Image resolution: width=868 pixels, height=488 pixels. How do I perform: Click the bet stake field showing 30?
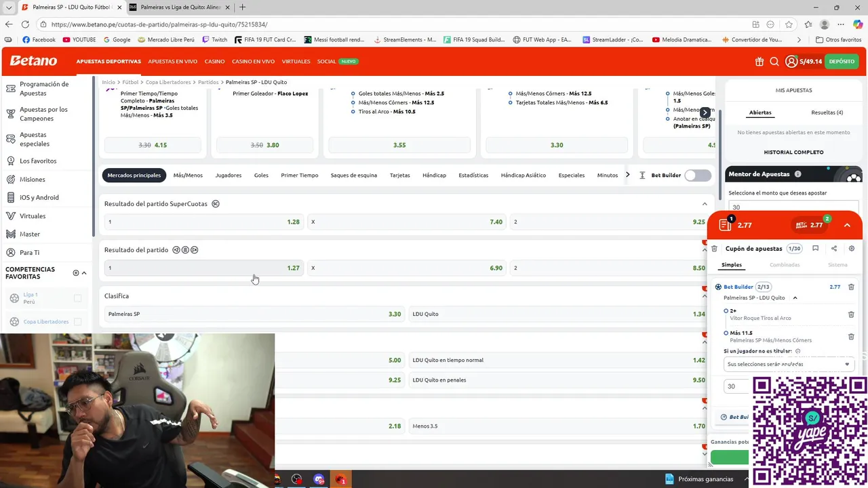point(737,386)
